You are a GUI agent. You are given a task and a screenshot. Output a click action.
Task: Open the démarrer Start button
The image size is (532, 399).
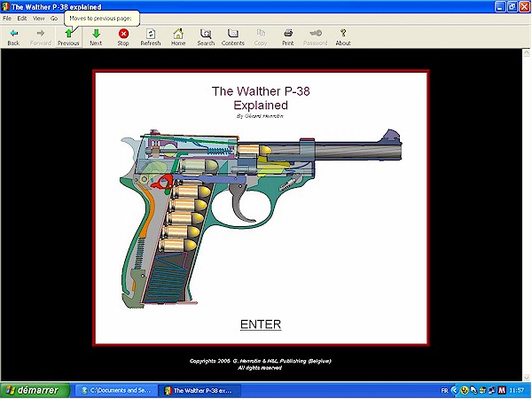(35, 390)
